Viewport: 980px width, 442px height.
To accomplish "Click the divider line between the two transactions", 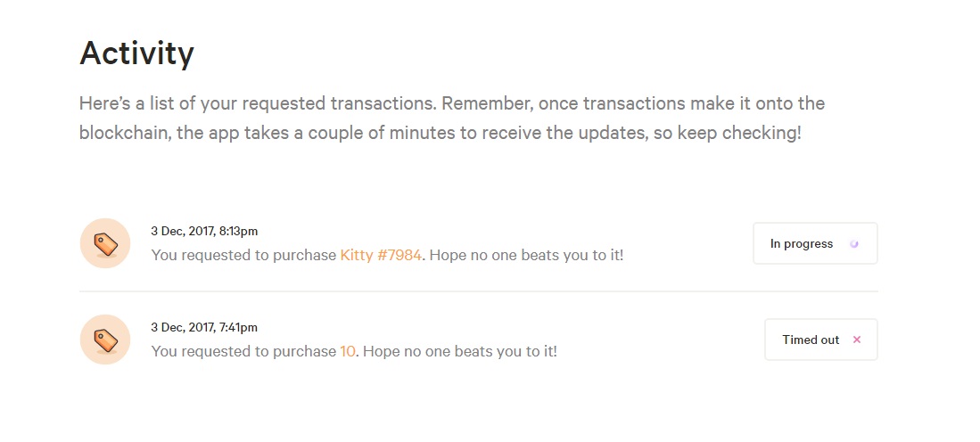I will coord(478,291).
